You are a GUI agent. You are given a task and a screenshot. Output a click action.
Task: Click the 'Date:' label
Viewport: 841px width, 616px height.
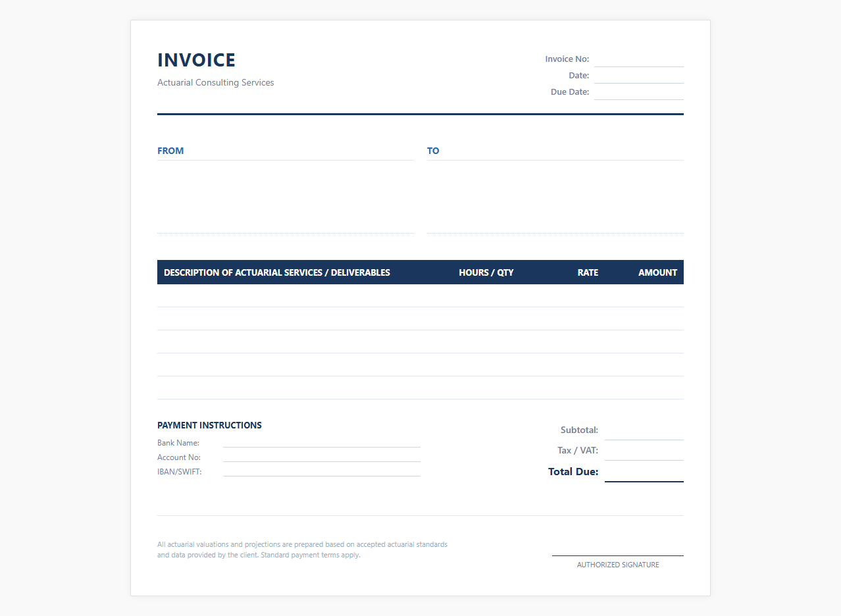tap(579, 76)
